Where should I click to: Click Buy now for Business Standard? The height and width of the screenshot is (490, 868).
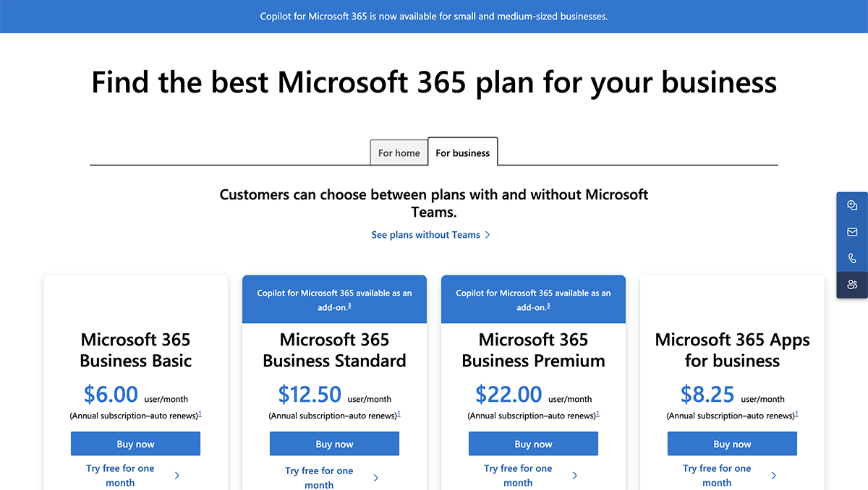click(x=334, y=443)
